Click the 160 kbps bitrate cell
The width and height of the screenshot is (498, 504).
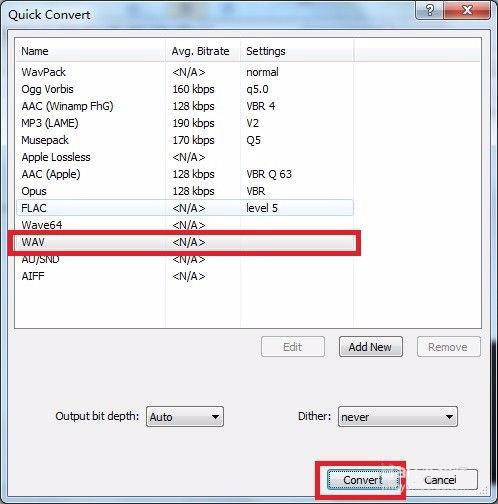point(193,89)
